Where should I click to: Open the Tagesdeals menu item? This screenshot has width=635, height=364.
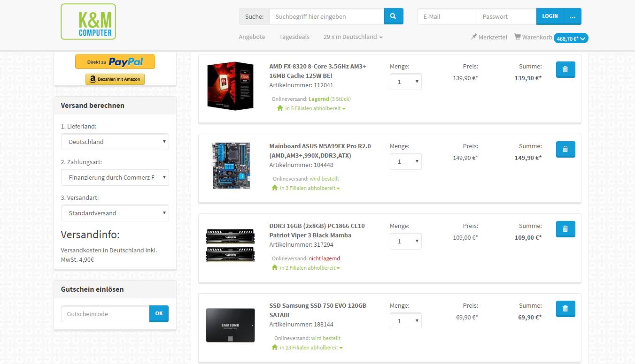[x=294, y=37]
